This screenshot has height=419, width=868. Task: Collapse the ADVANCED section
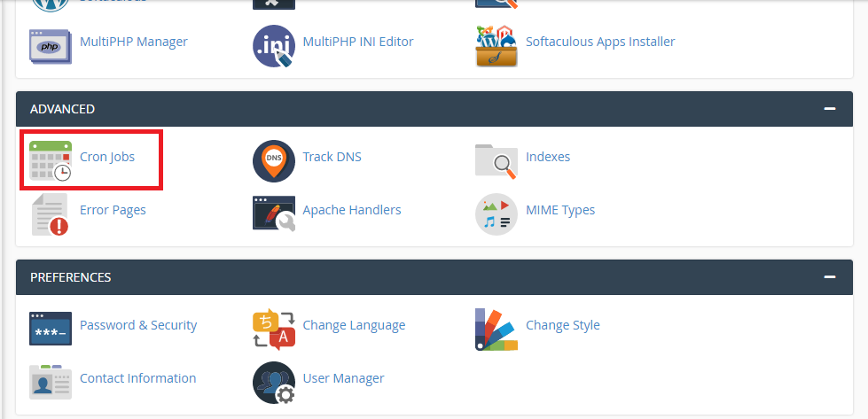pos(829,109)
